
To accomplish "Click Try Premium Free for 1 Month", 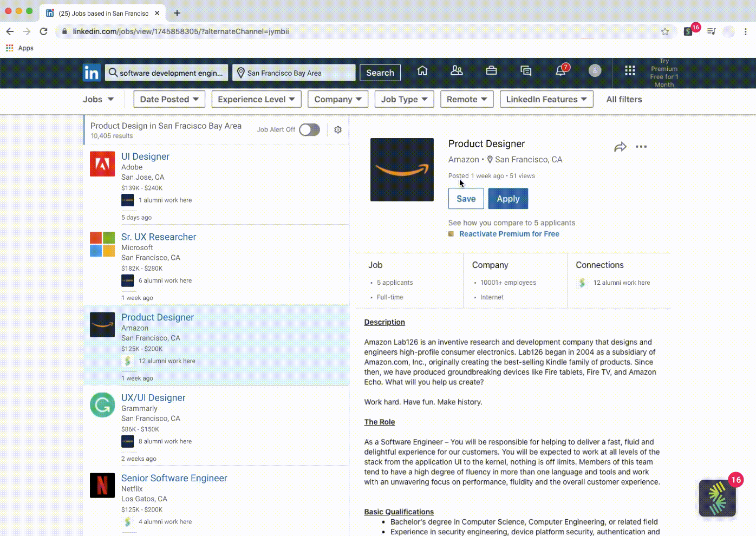I will (664, 73).
